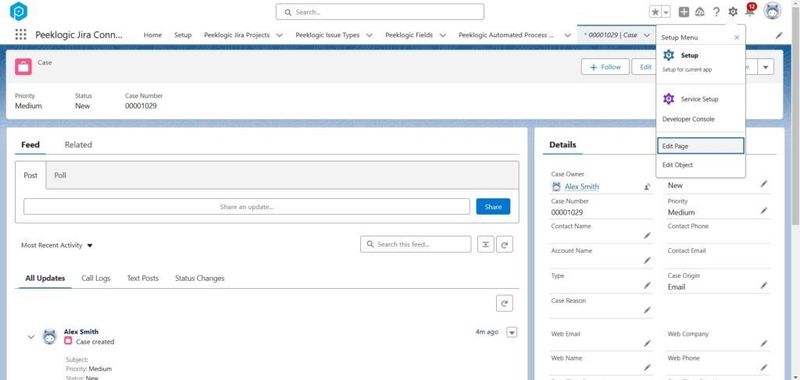Viewport: 800px width, 380px height.
Task: Go to the Home tab
Action: [x=153, y=35]
